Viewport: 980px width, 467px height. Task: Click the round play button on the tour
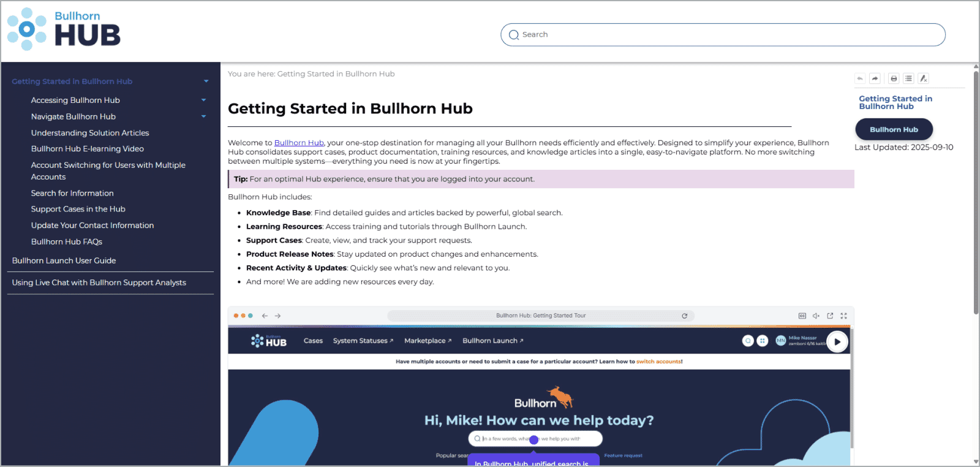[x=837, y=342]
